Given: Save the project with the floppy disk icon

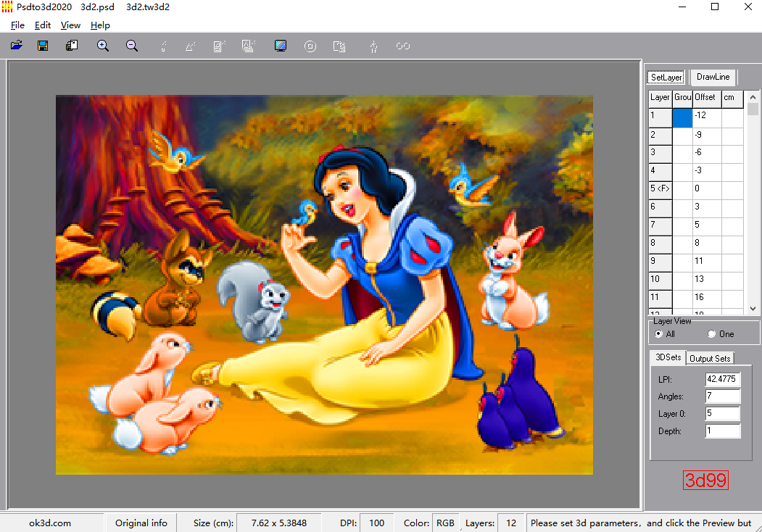Looking at the screenshot, I should coord(43,46).
